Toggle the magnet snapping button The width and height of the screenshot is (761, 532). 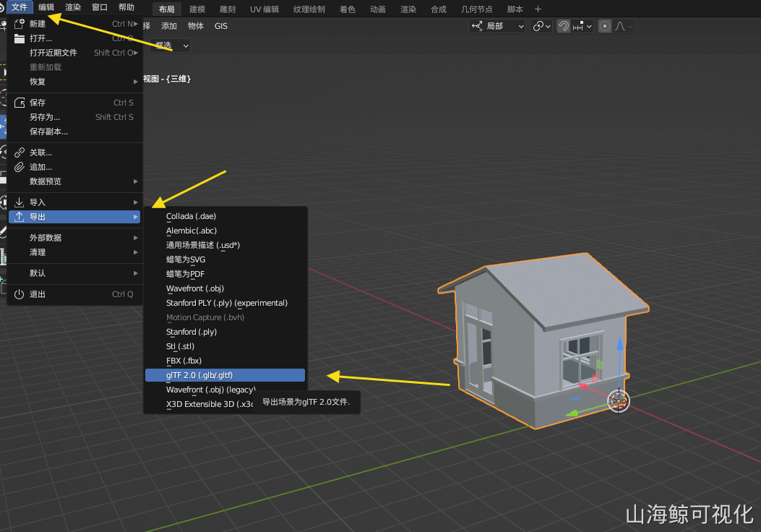click(563, 26)
